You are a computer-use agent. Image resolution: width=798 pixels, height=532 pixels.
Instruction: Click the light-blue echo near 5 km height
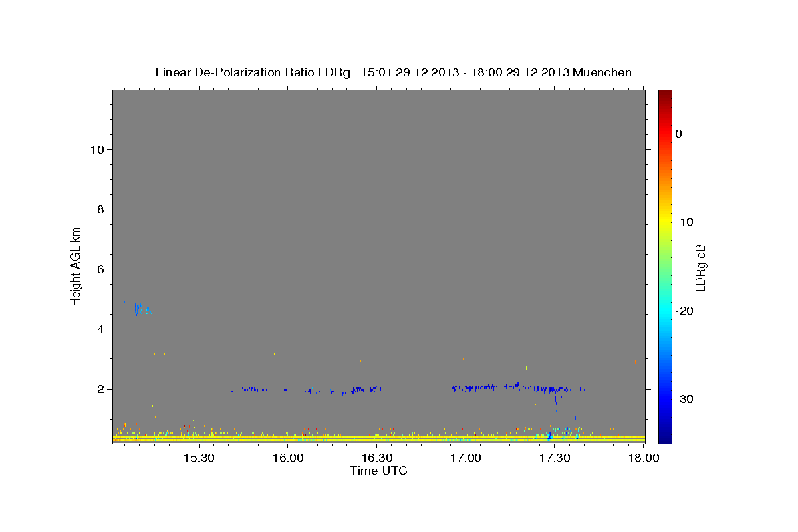[139, 309]
